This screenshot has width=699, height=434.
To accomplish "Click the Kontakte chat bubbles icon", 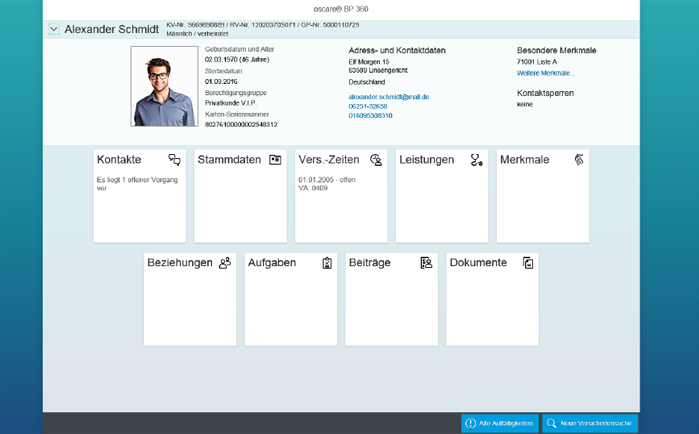I will [x=174, y=160].
